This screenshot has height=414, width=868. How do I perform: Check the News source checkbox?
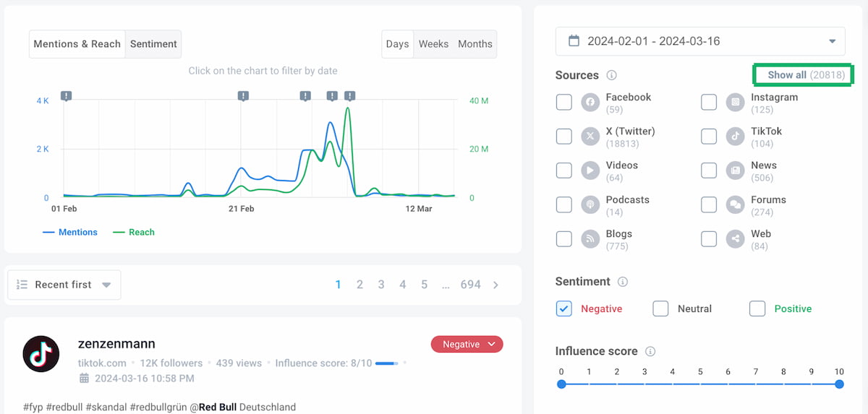click(709, 171)
